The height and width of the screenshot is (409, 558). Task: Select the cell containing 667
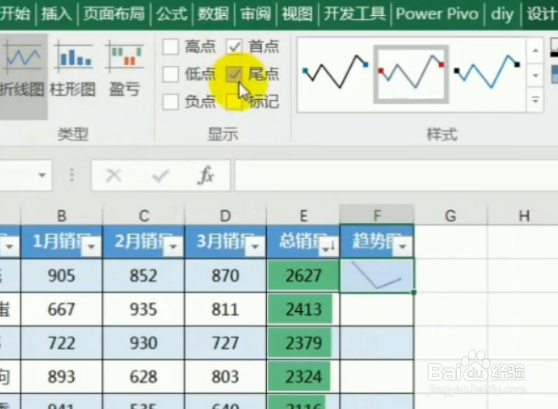[x=62, y=309]
